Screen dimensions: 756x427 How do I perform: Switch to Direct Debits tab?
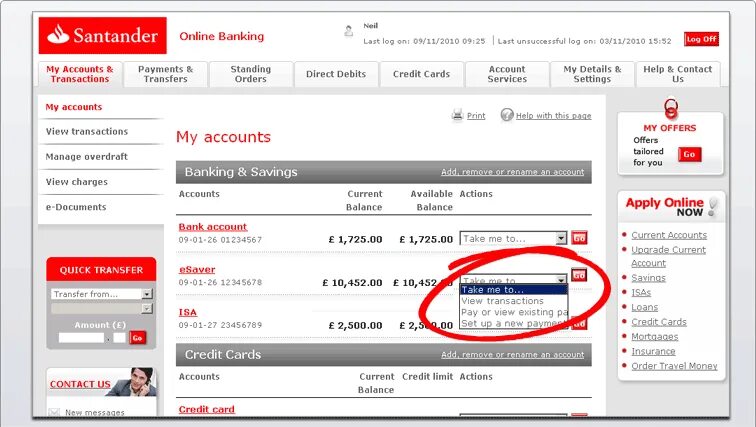click(x=336, y=74)
